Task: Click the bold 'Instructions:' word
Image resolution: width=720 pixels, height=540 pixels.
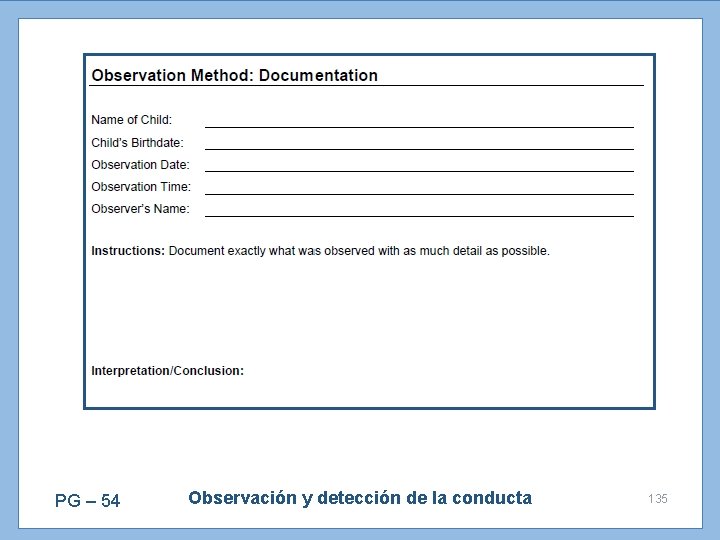Action: pyautogui.click(x=128, y=251)
